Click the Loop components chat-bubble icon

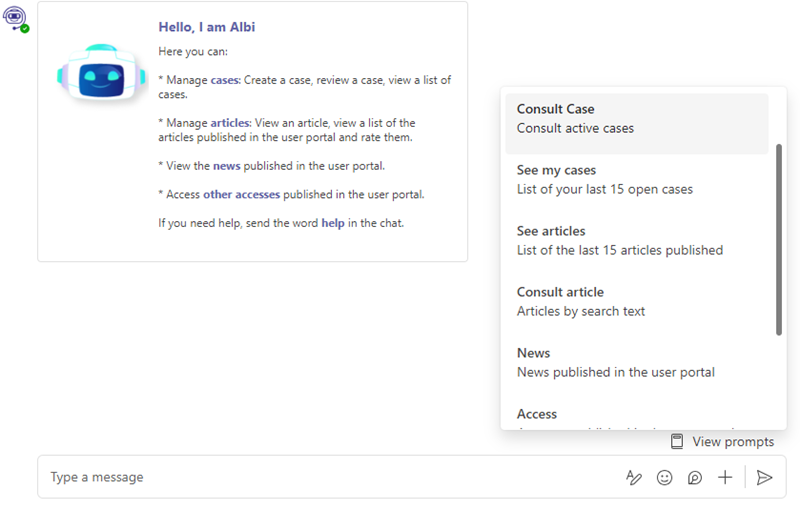[x=695, y=478]
